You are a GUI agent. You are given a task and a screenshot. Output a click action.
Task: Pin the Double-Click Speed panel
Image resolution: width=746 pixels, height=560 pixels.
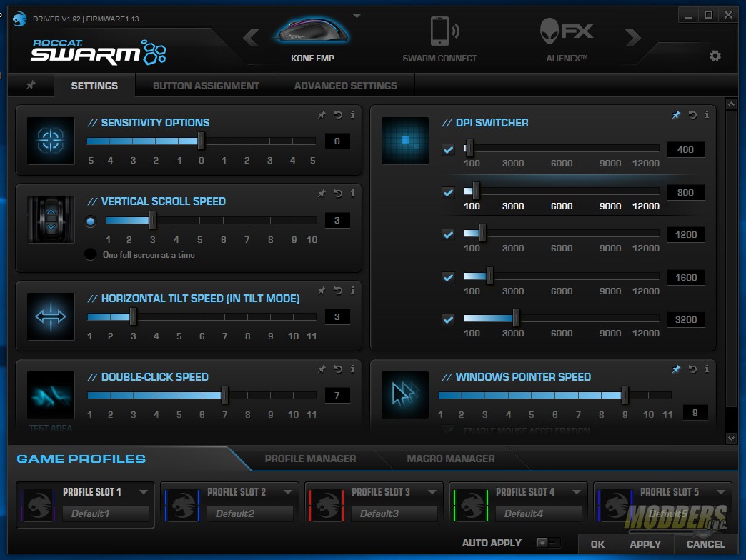coord(322,369)
